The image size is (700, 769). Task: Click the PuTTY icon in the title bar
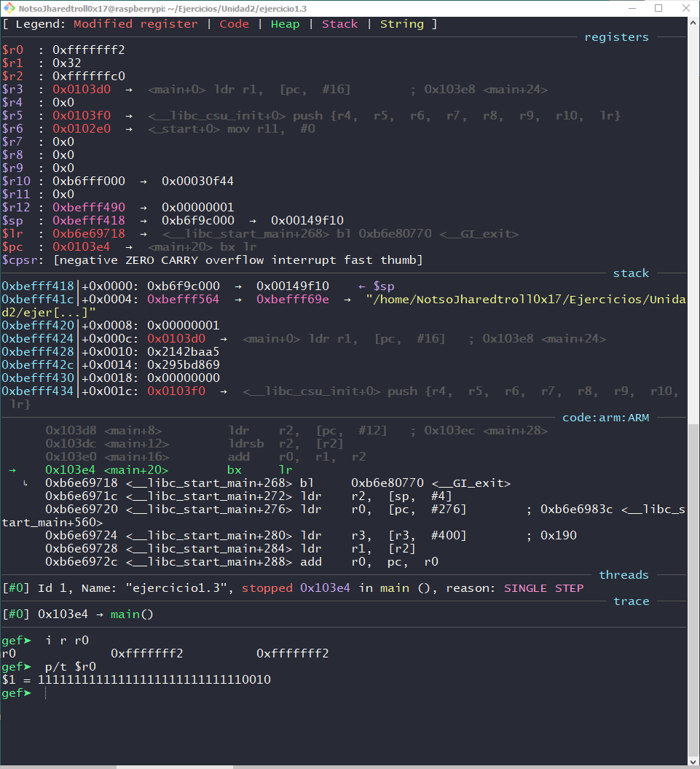(x=8, y=8)
